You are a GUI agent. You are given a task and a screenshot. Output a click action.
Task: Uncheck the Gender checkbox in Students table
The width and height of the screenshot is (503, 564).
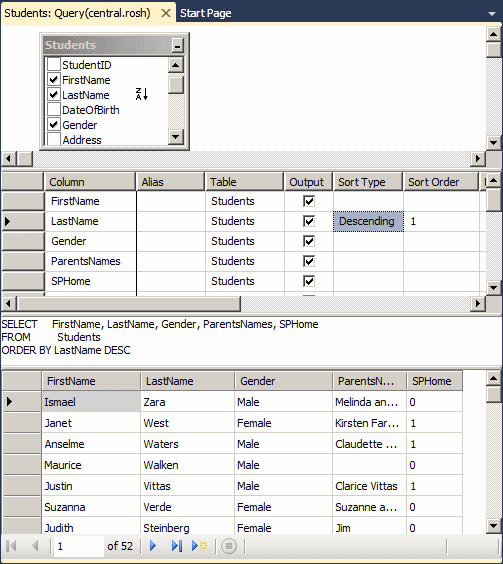point(54,125)
